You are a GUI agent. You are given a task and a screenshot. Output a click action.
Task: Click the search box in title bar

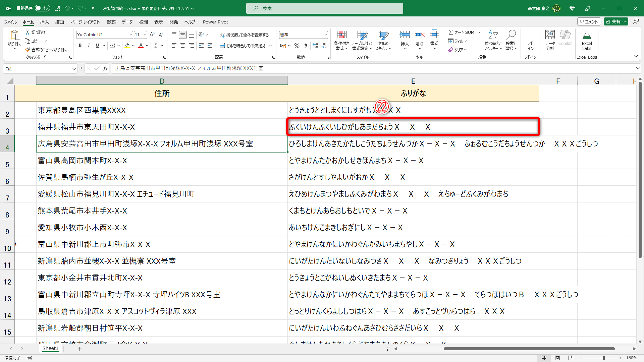(324, 8)
